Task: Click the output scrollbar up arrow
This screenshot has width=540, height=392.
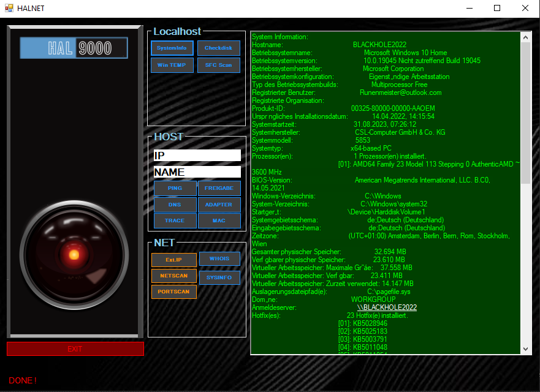Action: point(525,37)
